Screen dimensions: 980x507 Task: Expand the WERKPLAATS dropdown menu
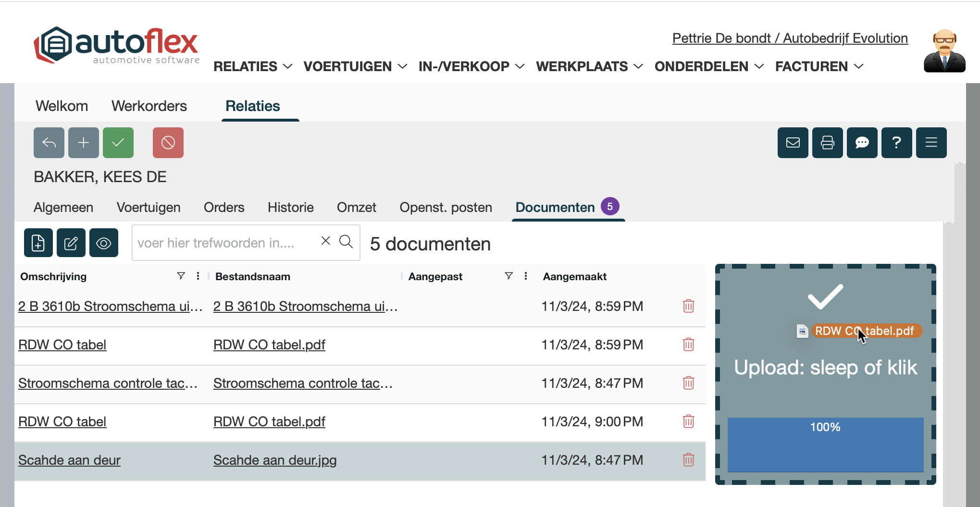[x=589, y=66]
